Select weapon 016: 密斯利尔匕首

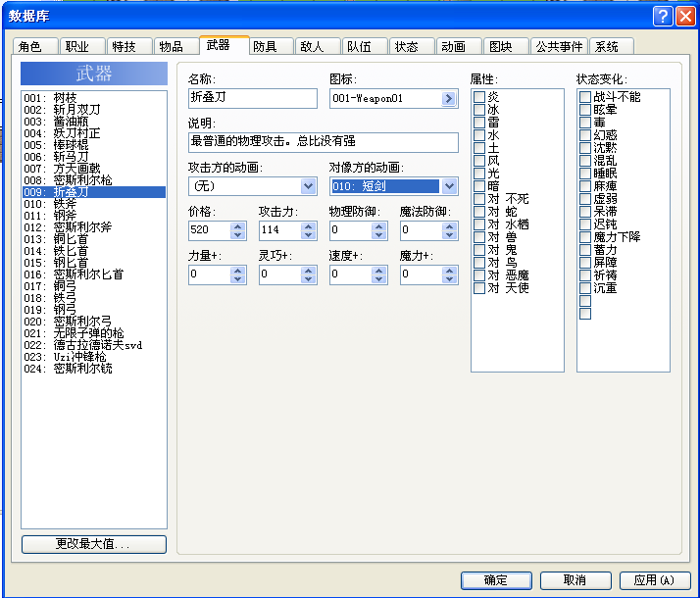click(x=94, y=274)
